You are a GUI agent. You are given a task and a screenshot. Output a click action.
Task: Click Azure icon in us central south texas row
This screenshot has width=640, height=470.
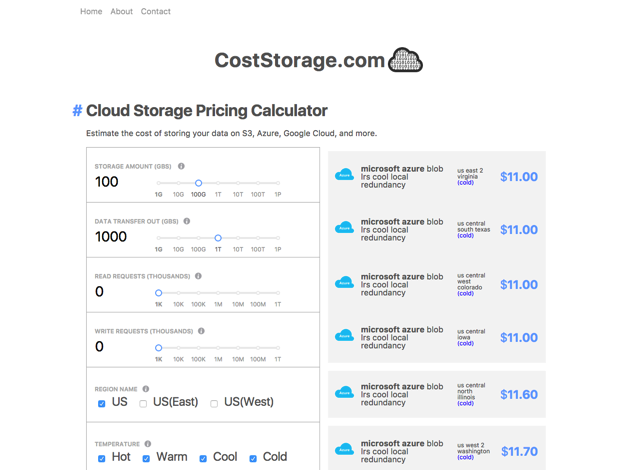(344, 228)
